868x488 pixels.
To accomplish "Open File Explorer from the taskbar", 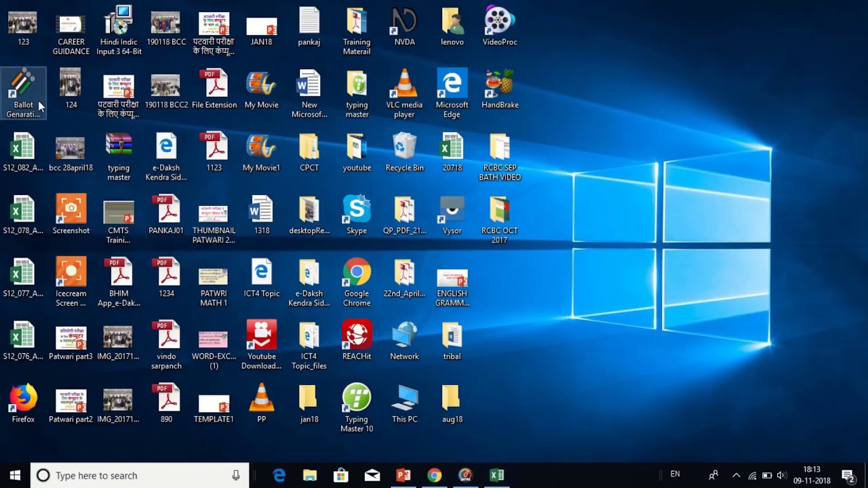I will click(310, 475).
